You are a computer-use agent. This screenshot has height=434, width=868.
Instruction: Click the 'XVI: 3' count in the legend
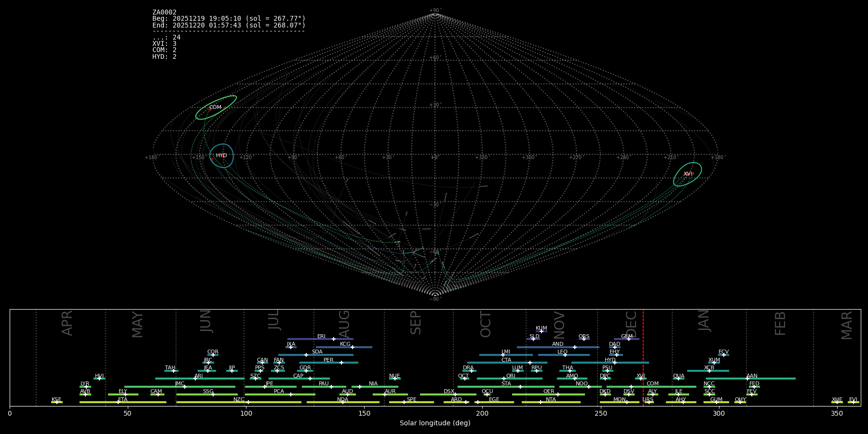(164, 44)
